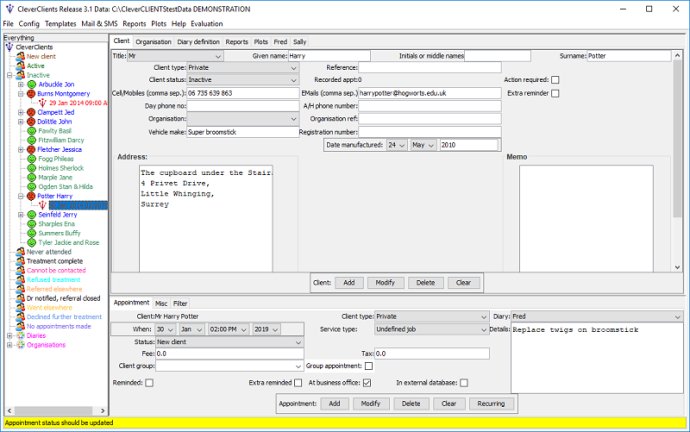This screenshot has height=432, width=690.
Task: Click the Given name input field
Action: pos(329,56)
